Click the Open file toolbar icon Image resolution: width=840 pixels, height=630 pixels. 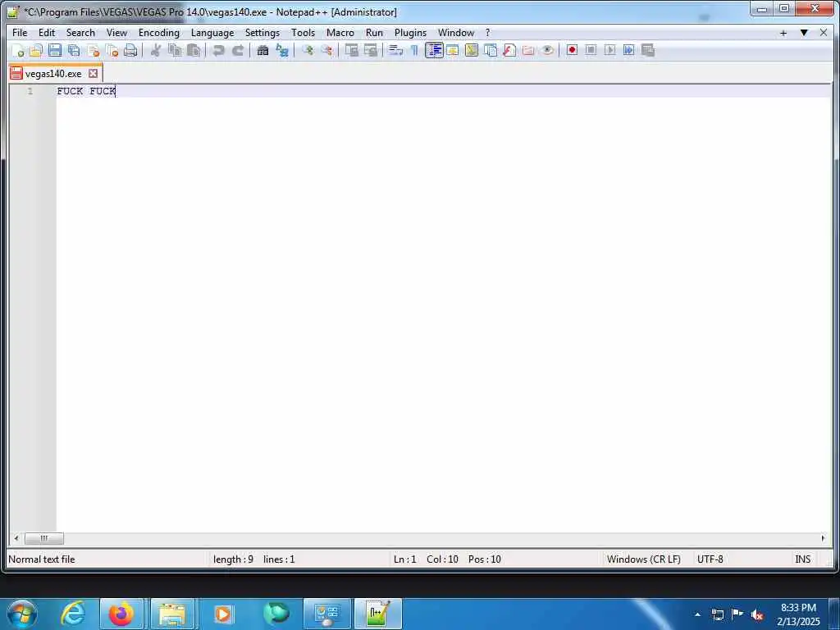[36, 50]
